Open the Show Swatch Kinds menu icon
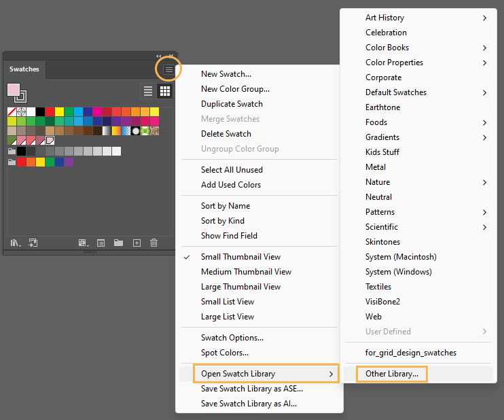 click(83, 243)
